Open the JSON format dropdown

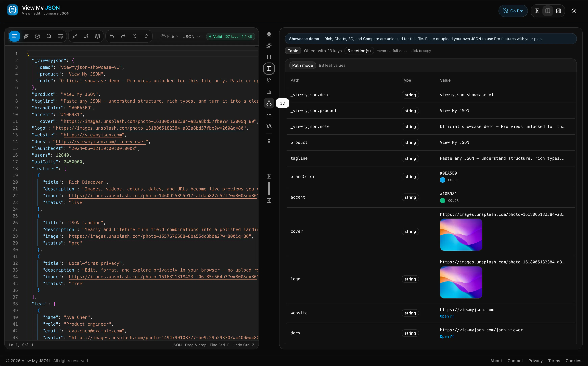[x=191, y=36]
